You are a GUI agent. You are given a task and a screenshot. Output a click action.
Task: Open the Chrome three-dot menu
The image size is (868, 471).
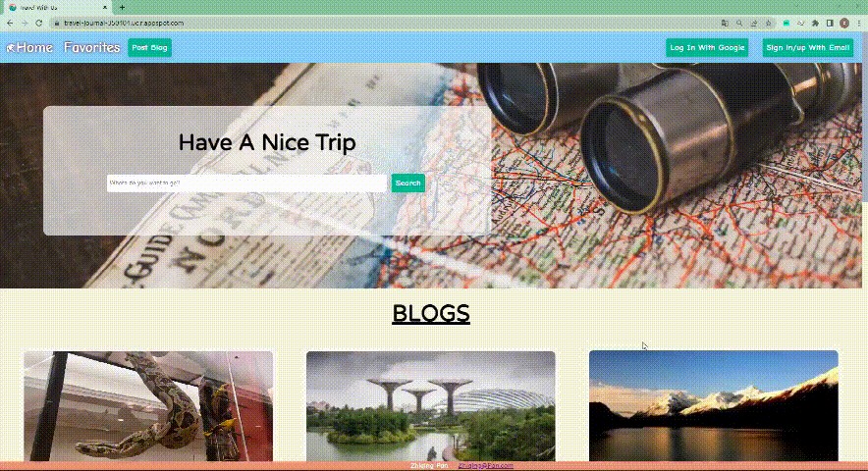[859, 24]
